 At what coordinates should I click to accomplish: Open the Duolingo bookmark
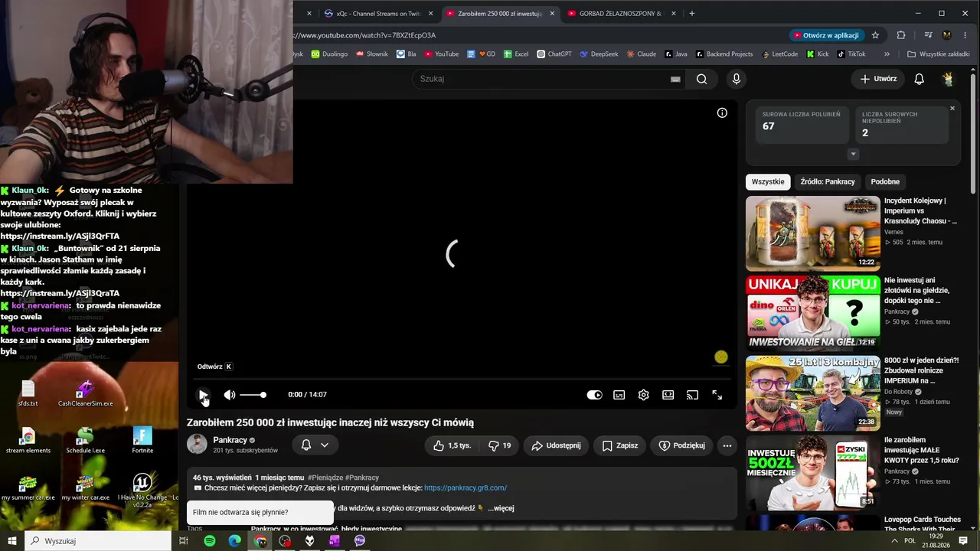coord(329,54)
